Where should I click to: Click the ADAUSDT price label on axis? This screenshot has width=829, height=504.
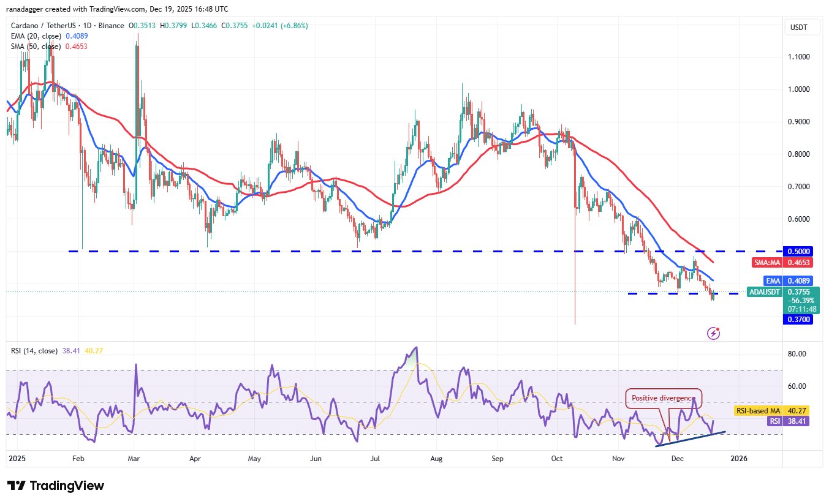coord(768,292)
